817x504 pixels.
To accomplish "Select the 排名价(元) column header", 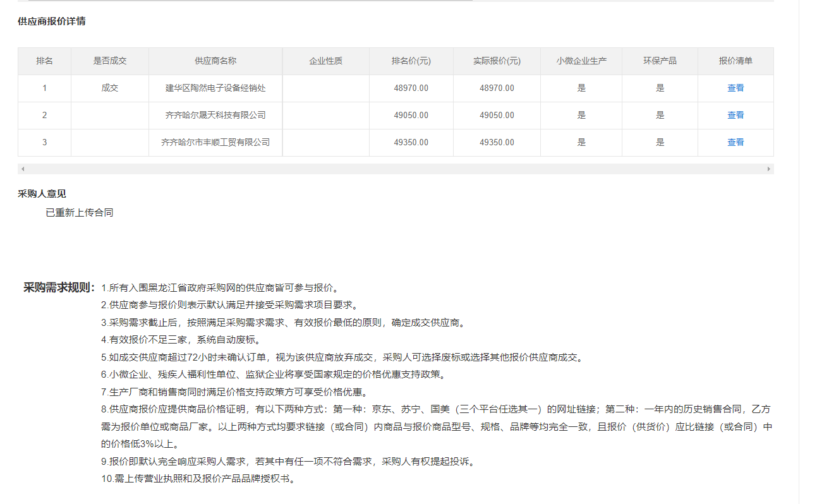I will click(x=411, y=61).
